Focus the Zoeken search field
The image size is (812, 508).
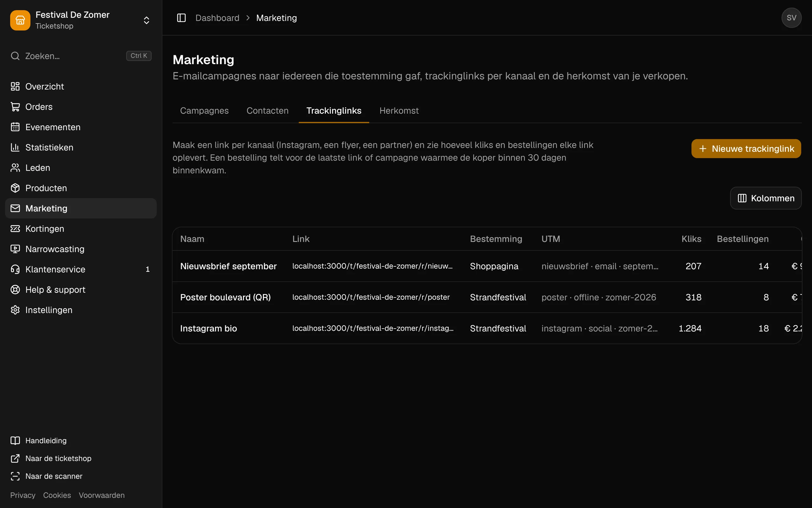[81, 56]
